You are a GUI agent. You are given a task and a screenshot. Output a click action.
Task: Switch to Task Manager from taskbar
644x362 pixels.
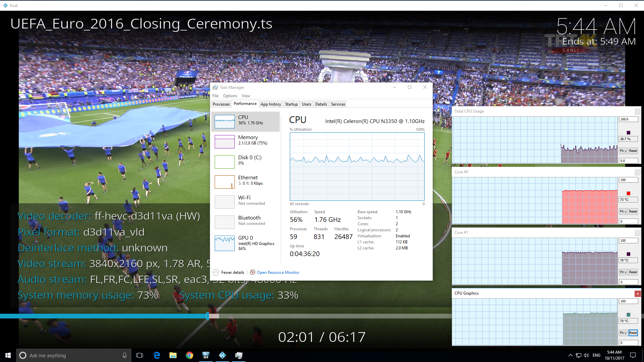click(x=239, y=355)
